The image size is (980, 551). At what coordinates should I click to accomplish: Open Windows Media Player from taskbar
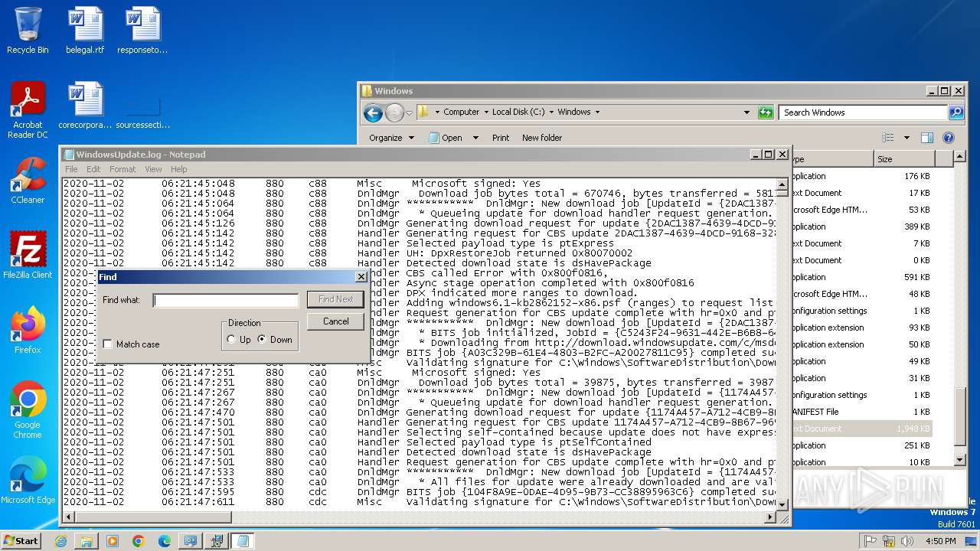113,541
